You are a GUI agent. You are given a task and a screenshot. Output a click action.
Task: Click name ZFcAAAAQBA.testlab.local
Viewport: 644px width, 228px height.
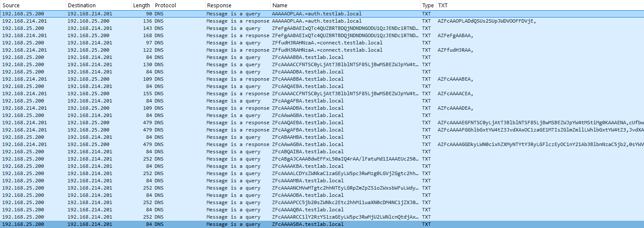click(x=307, y=210)
